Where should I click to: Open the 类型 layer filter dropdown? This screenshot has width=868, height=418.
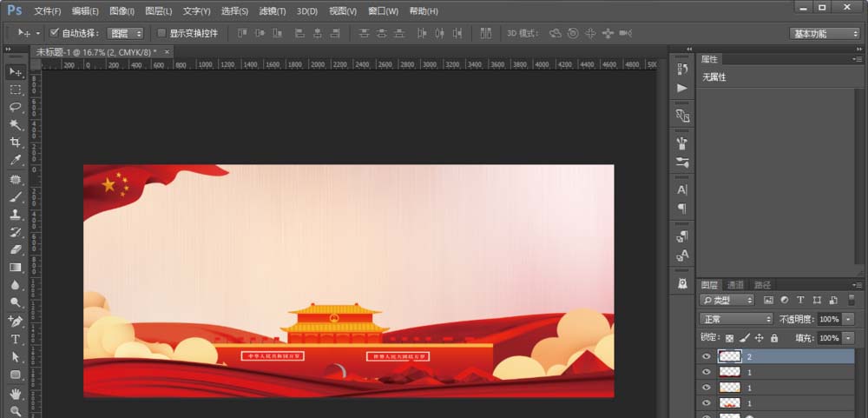click(x=727, y=300)
